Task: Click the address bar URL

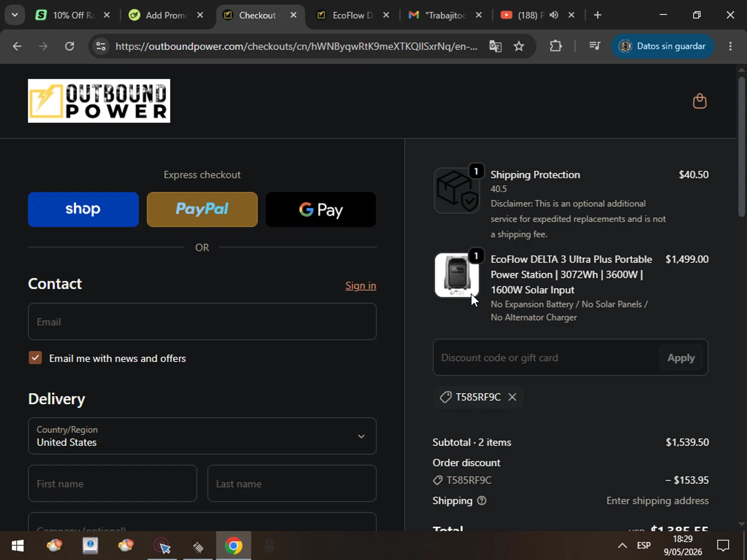Action: (x=296, y=46)
